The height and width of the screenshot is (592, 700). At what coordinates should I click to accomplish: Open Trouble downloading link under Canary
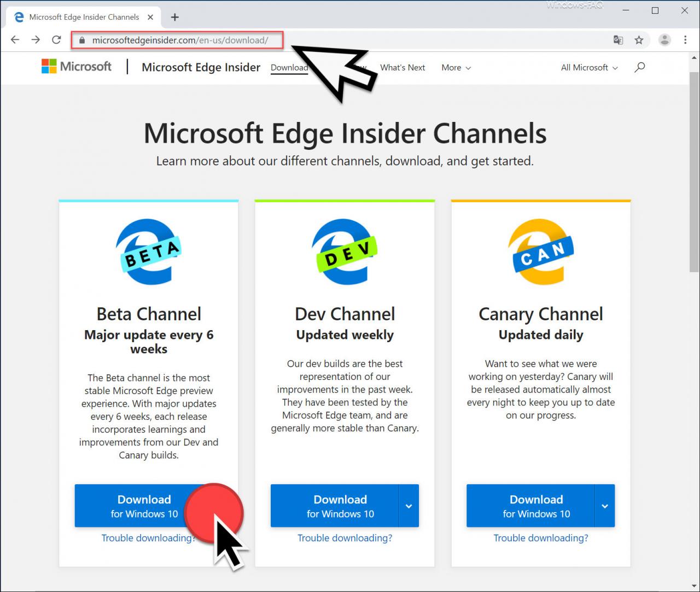point(541,538)
